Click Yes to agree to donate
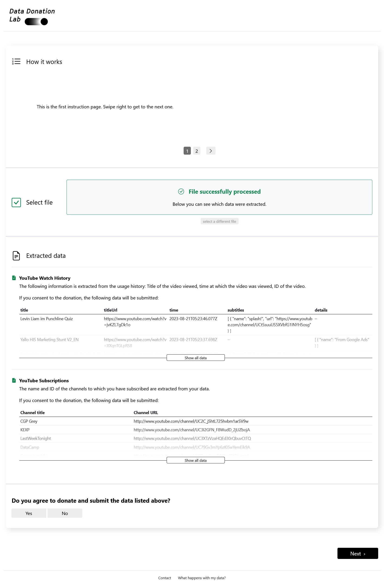 click(29, 513)
